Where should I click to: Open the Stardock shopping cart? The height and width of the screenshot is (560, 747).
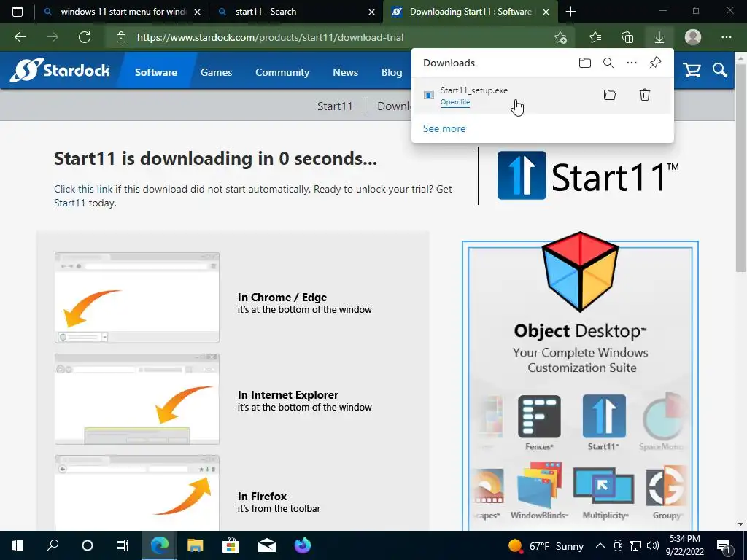click(x=692, y=71)
